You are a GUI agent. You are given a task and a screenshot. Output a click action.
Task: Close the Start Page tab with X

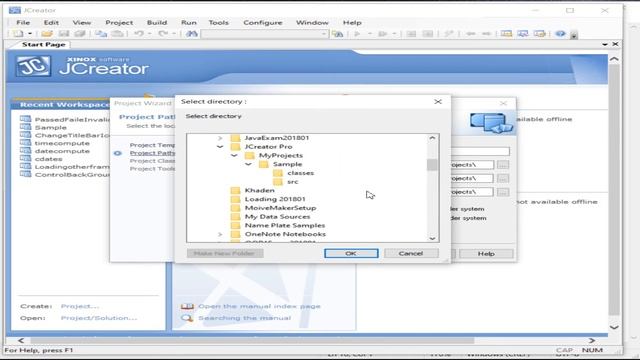616,44
